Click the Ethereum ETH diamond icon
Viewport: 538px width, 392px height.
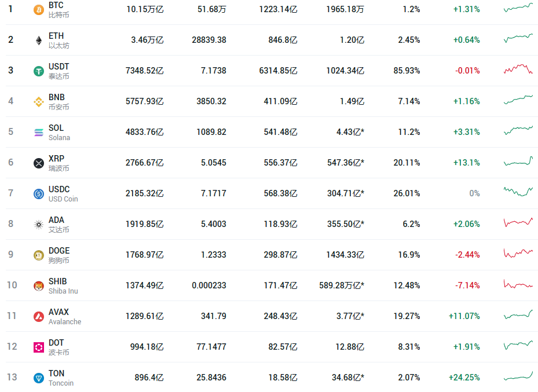point(39,41)
